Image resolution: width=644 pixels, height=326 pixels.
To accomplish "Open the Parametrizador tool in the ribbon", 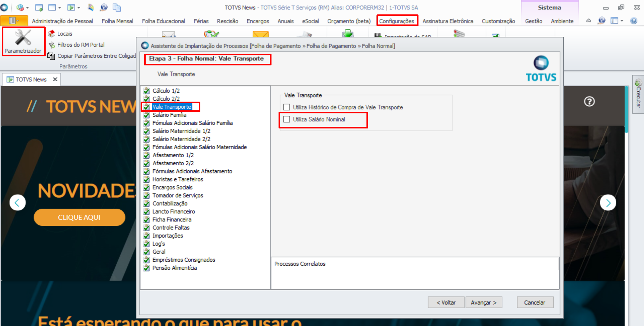I will pyautogui.click(x=23, y=42).
